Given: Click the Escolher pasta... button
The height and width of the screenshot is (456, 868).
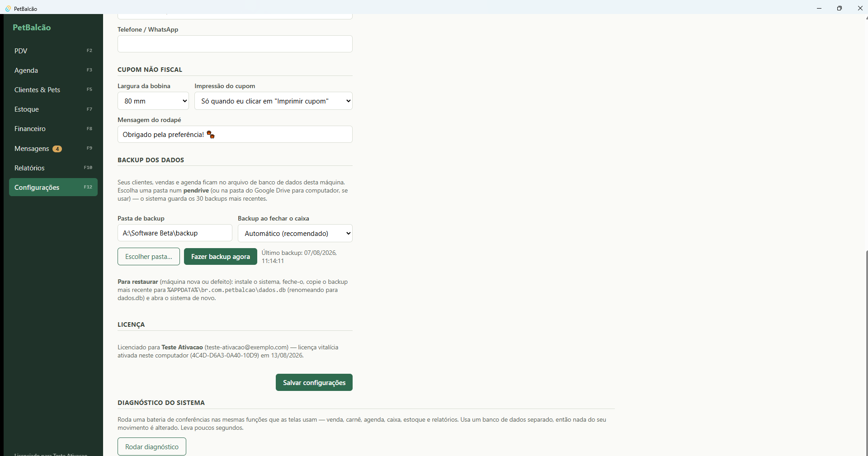Looking at the screenshot, I should click(149, 256).
